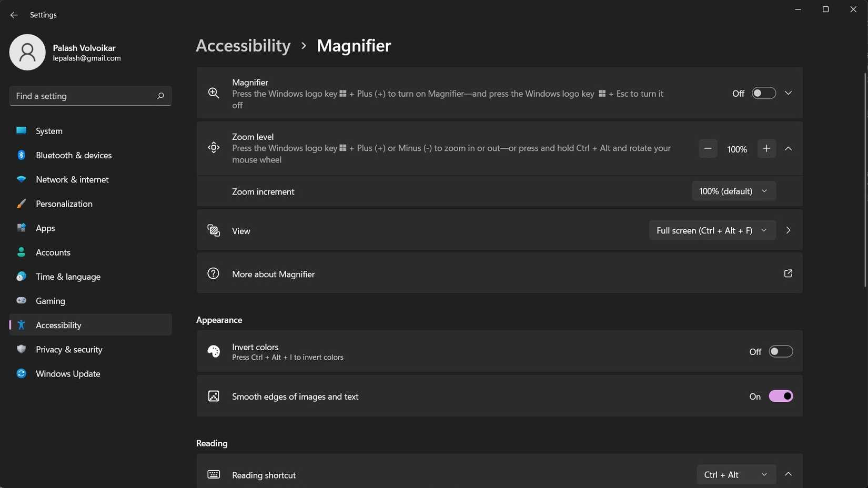Click the Magnifier magnifying glass icon

click(214, 93)
